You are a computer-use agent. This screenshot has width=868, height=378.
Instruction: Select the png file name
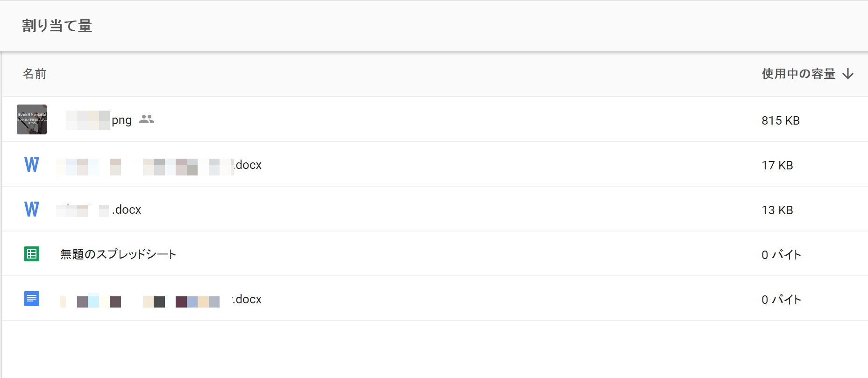[x=99, y=120]
